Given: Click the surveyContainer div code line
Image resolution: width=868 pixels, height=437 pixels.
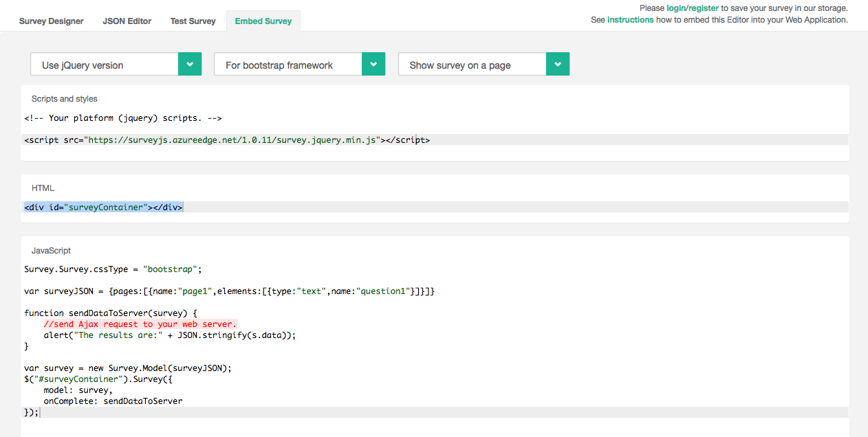Looking at the screenshot, I should click(103, 207).
